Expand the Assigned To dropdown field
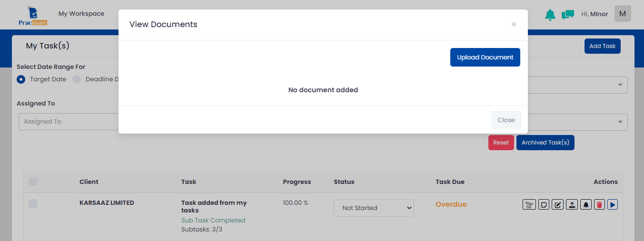This screenshot has width=644, height=241. [69, 121]
